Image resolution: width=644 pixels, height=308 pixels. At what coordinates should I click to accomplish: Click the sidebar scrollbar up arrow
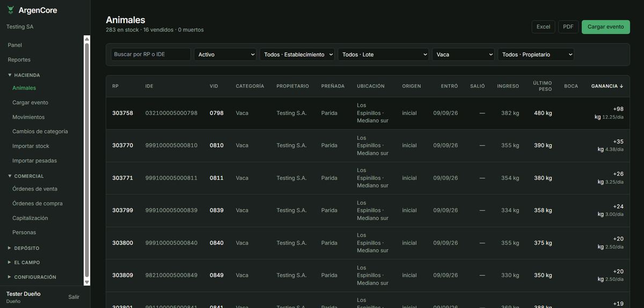pyautogui.click(x=87, y=39)
